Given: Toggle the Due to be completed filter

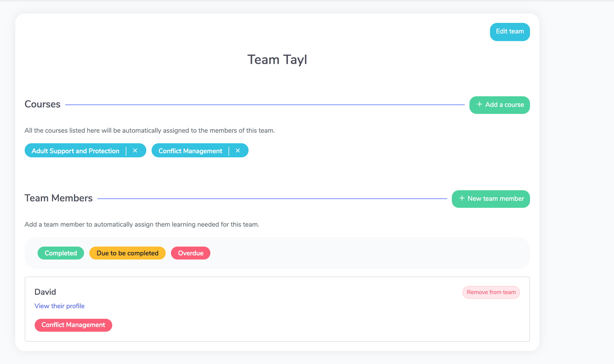Looking at the screenshot, I should pyautogui.click(x=127, y=253).
